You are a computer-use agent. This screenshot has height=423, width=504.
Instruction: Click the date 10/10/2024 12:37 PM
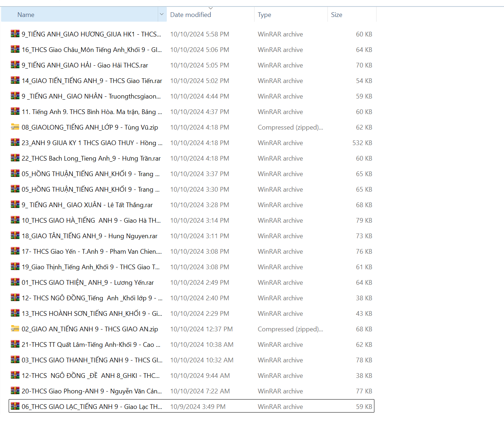click(x=201, y=329)
